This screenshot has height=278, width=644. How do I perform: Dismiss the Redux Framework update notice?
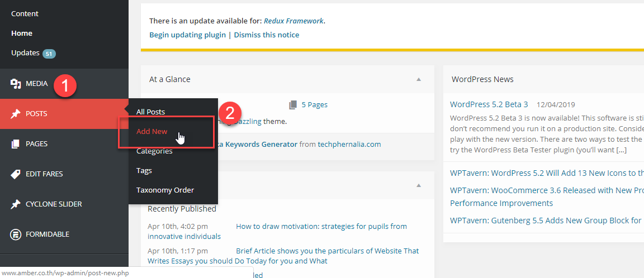coord(267,35)
